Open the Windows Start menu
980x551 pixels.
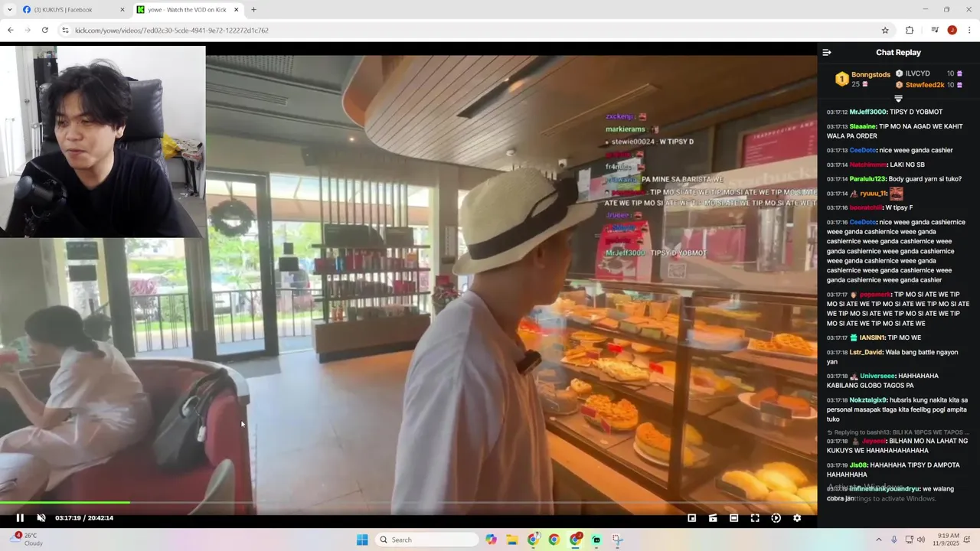click(362, 540)
